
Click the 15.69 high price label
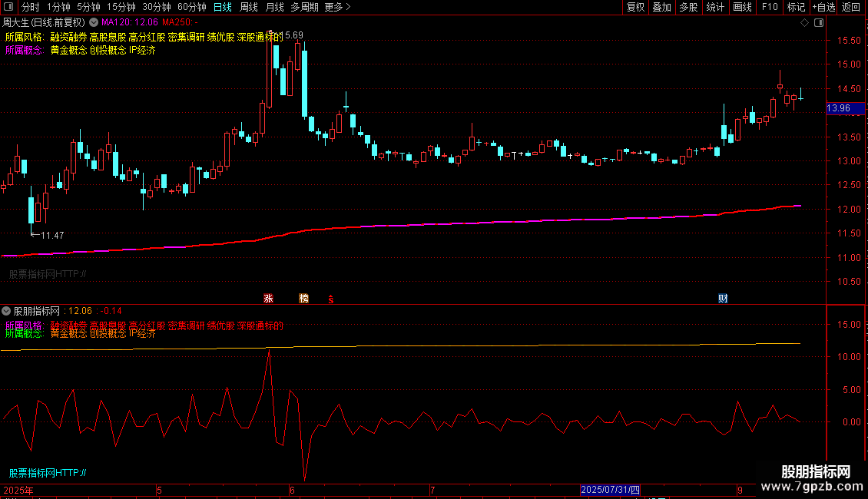[x=293, y=35]
